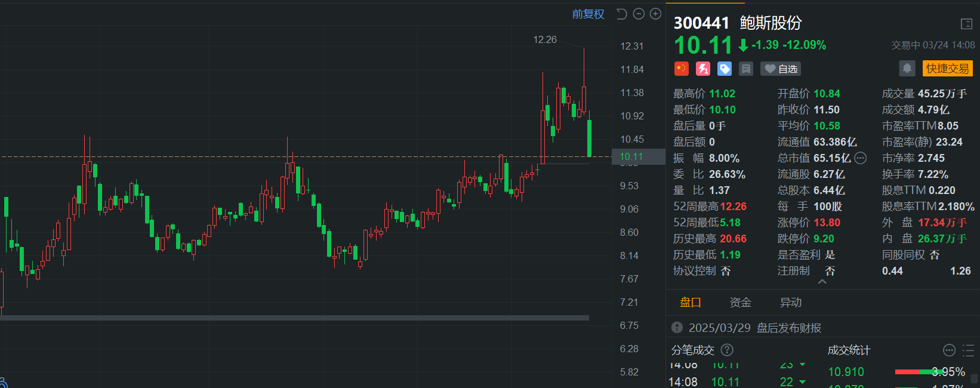Viewport: 980px width, 388px height.
Task: Click help icon beside 分笔成交
Action: pyautogui.click(x=727, y=350)
